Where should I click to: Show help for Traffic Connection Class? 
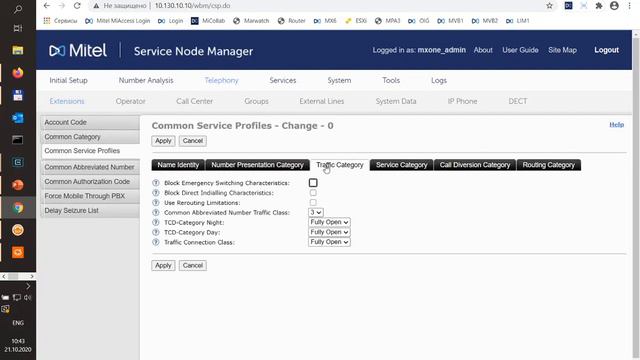(x=156, y=242)
